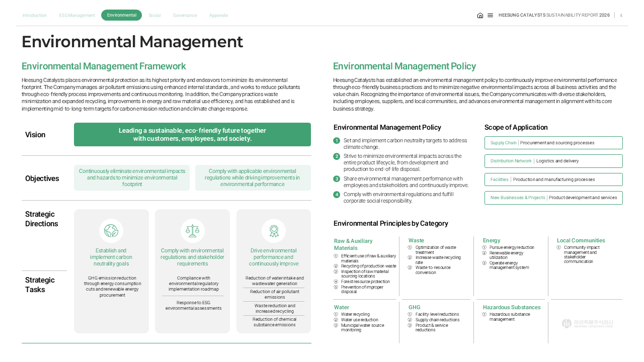Click the 'Vision' row label
The image size is (644, 362).
[x=35, y=135]
